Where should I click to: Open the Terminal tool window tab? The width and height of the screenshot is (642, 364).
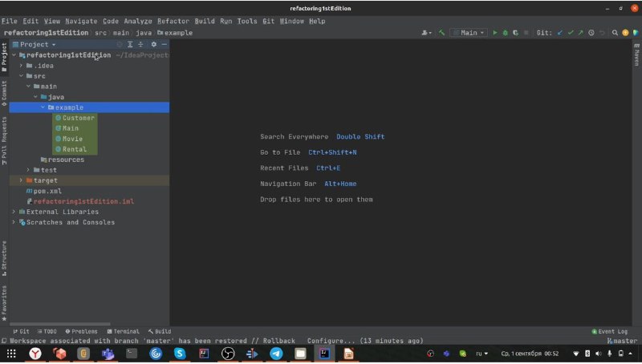pos(123,331)
